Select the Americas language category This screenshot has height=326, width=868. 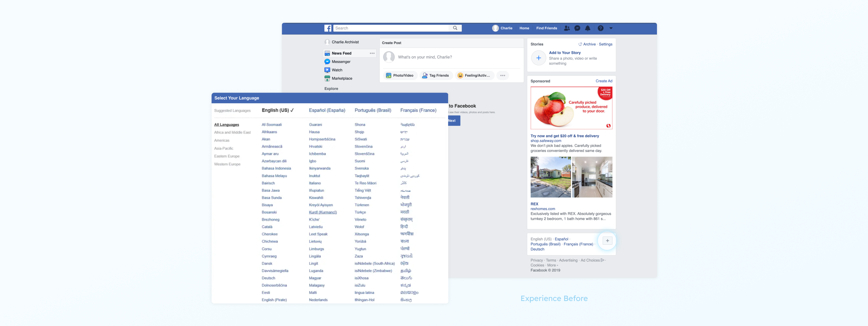221,140
